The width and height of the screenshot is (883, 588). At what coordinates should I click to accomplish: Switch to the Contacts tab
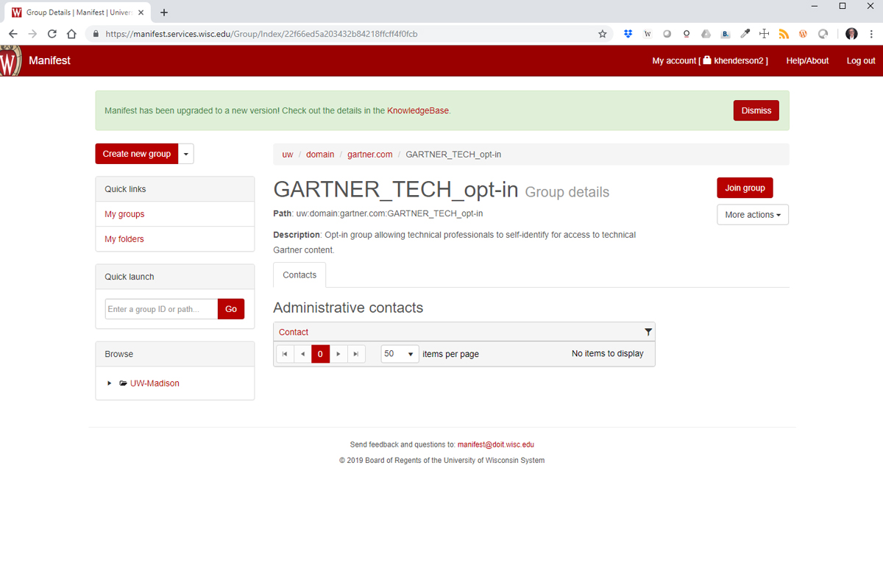pos(299,274)
